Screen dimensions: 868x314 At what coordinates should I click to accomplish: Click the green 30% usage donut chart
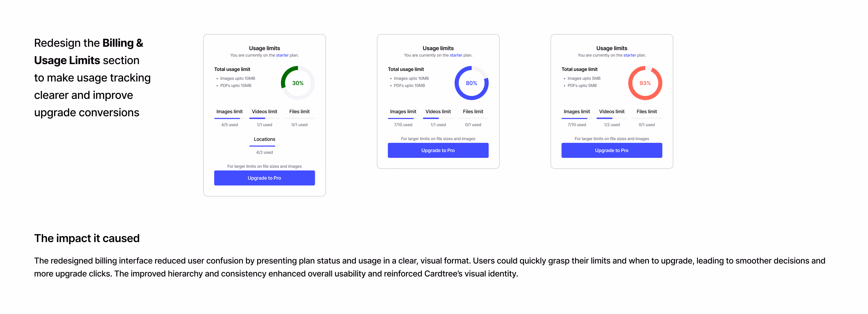(298, 83)
